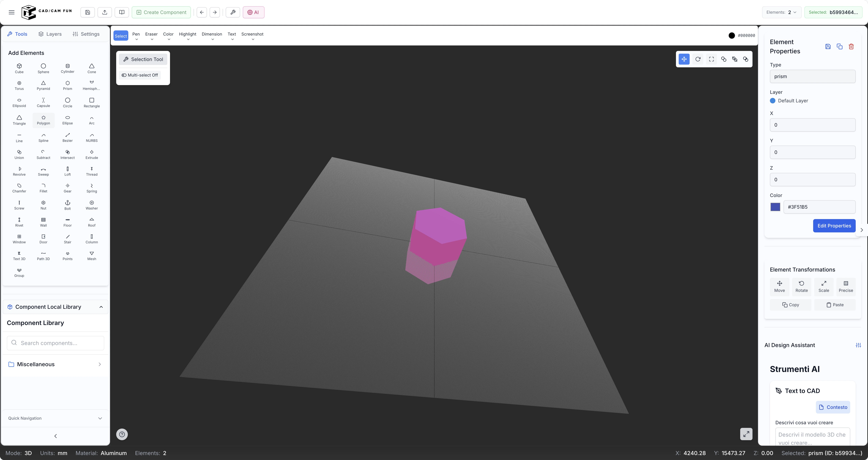The image size is (868, 460).
Task: Click the upload/export icon in top bar
Action: pos(105,12)
